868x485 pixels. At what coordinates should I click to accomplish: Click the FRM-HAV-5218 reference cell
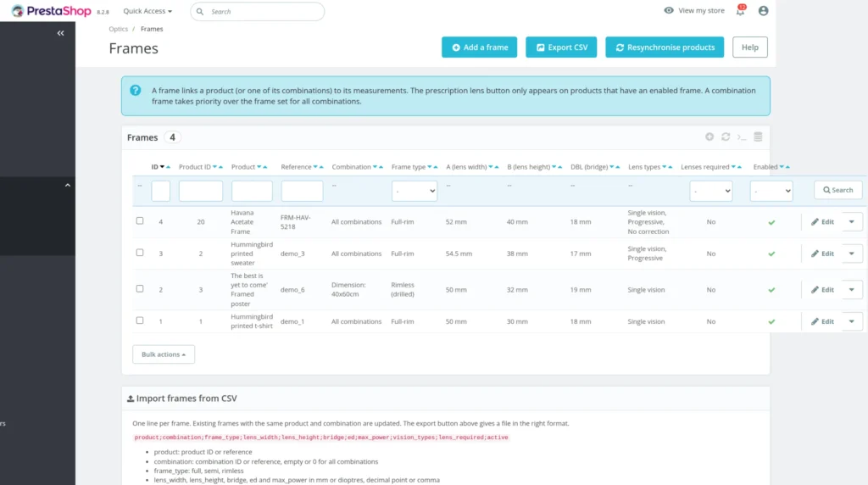[x=296, y=222]
